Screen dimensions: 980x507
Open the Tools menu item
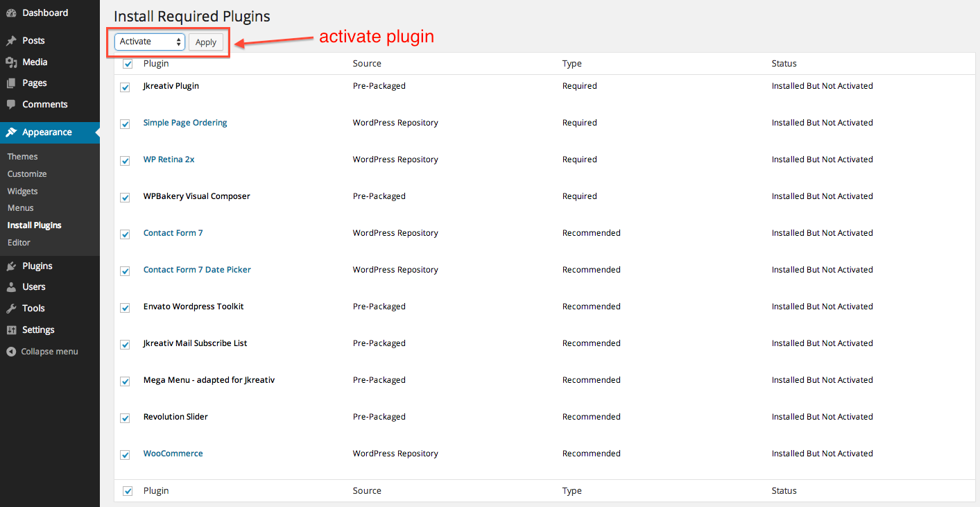coord(33,308)
